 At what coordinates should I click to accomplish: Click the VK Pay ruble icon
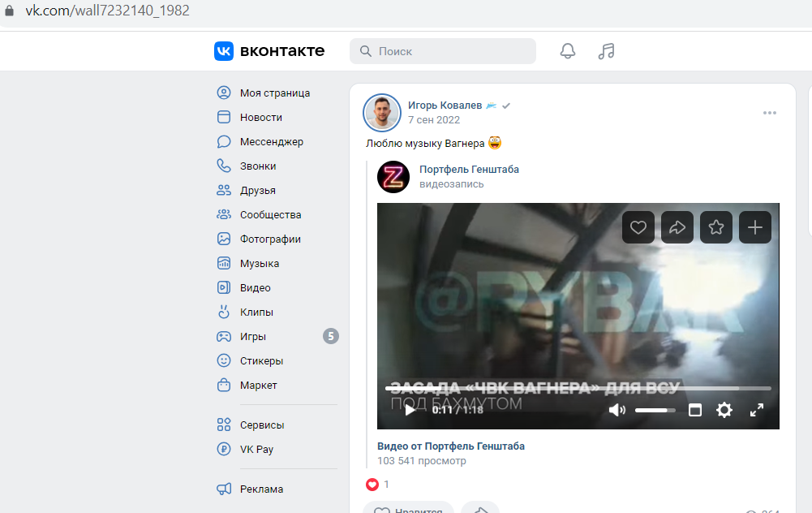pyautogui.click(x=224, y=449)
